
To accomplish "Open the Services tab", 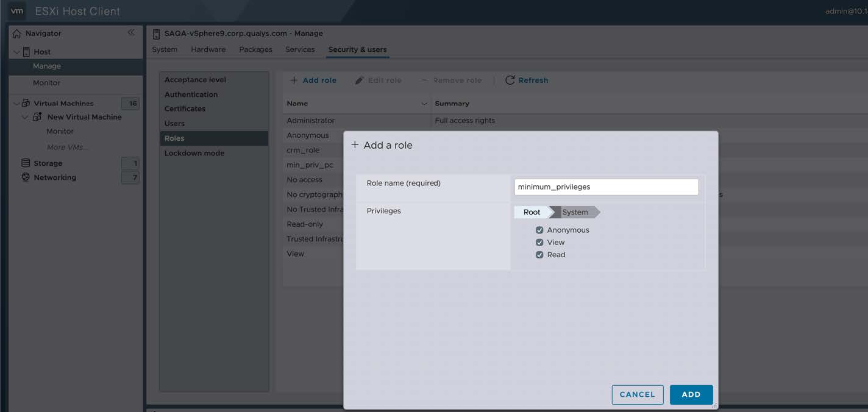I will [300, 49].
